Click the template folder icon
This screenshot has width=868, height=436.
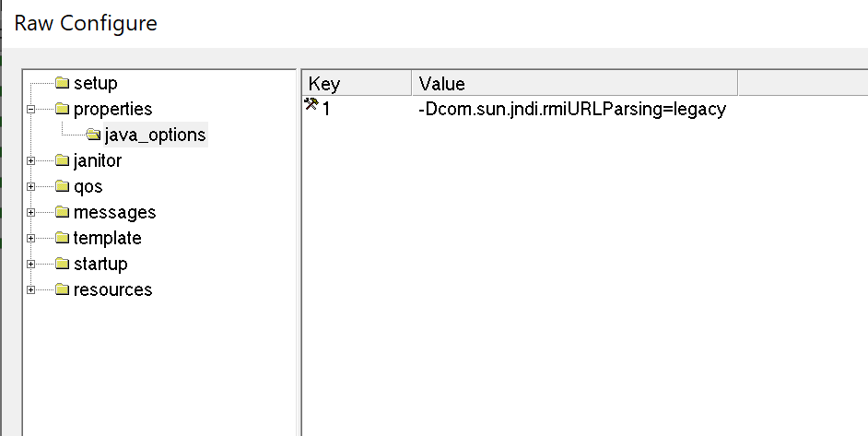click(x=62, y=239)
